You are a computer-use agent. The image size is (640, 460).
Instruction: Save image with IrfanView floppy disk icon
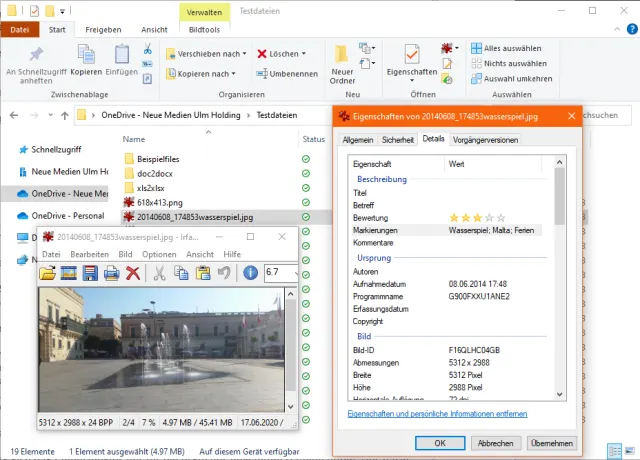(90, 273)
